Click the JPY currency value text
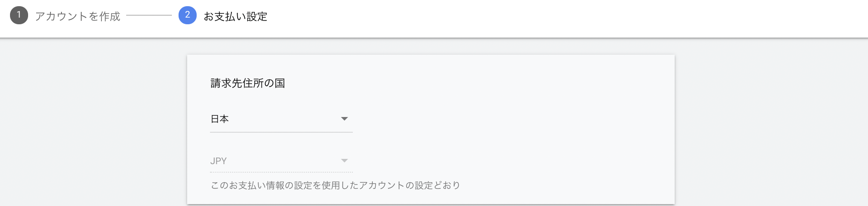The width and height of the screenshot is (868, 206). click(219, 161)
